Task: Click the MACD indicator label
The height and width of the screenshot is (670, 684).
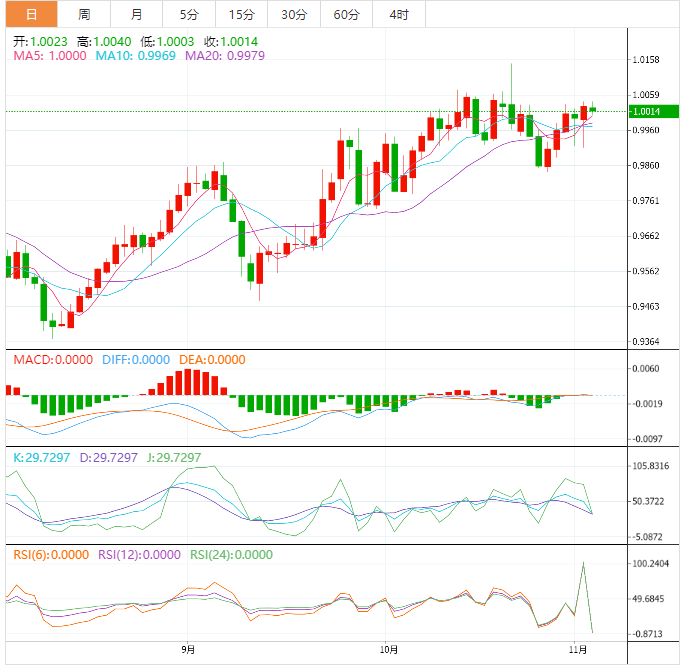Action: [50, 360]
